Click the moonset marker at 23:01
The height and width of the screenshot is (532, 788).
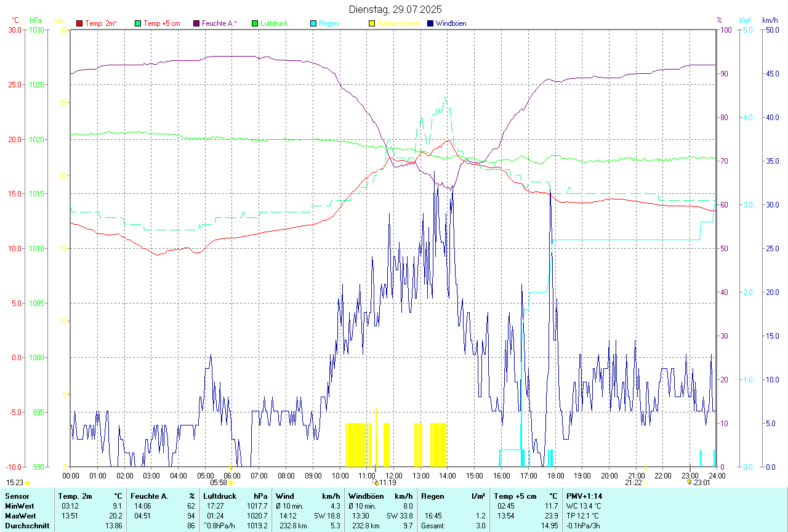coord(689,483)
